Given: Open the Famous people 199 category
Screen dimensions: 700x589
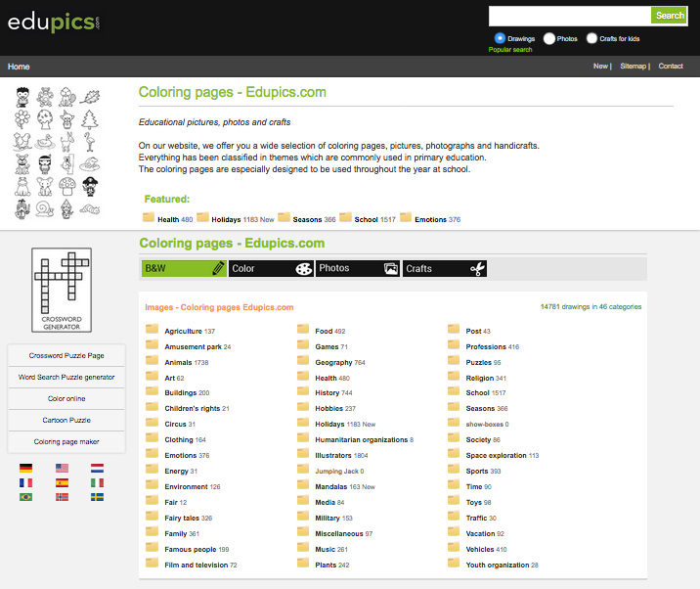Looking at the screenshot, I should click(197, 549).
